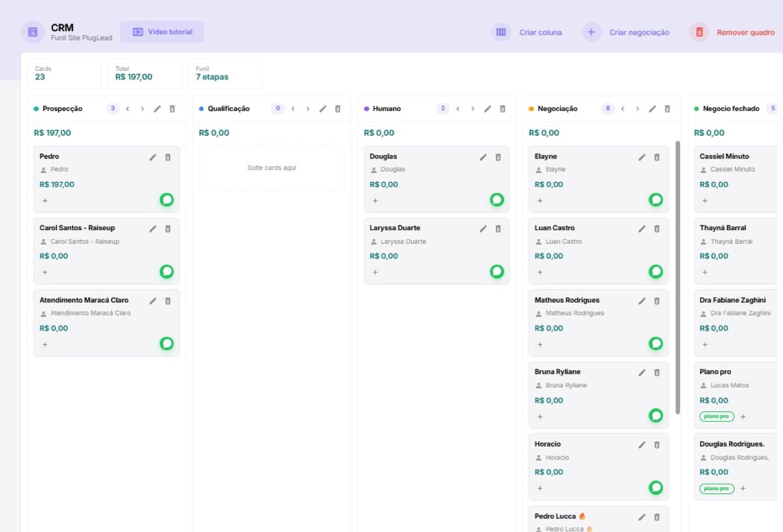Open chat for Laryssa Duarte

497,271
